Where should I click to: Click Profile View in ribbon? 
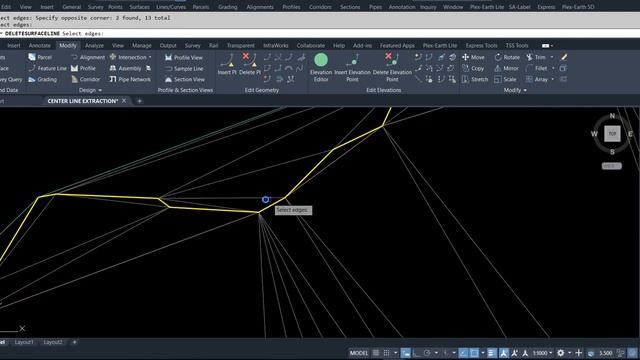click(x=183, y=58)
